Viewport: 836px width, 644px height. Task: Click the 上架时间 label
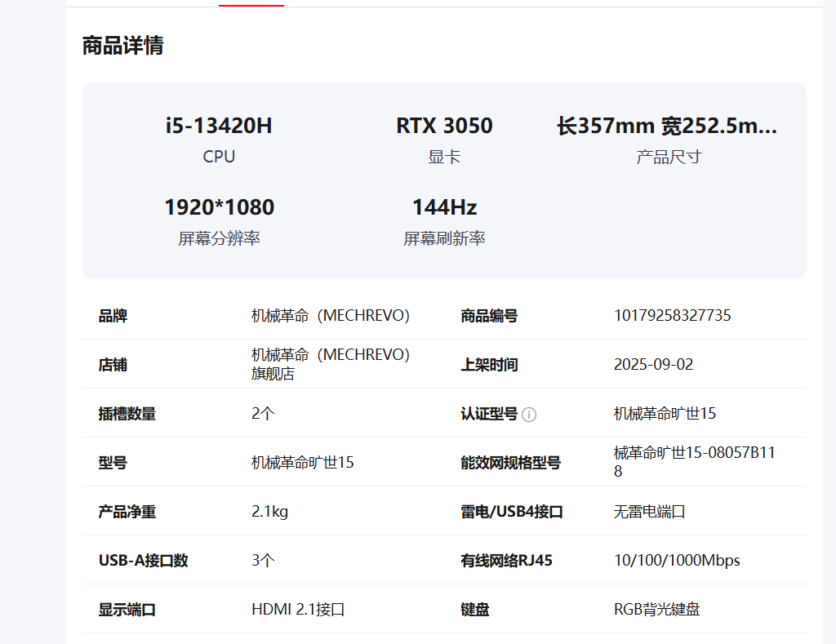point(490,365)
